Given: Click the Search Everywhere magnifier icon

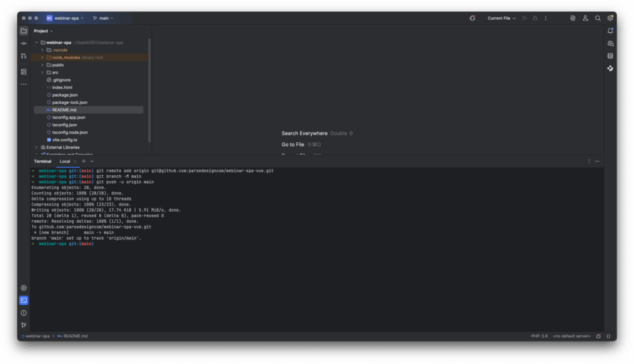Looking at the screenshot, I should 597,18.
